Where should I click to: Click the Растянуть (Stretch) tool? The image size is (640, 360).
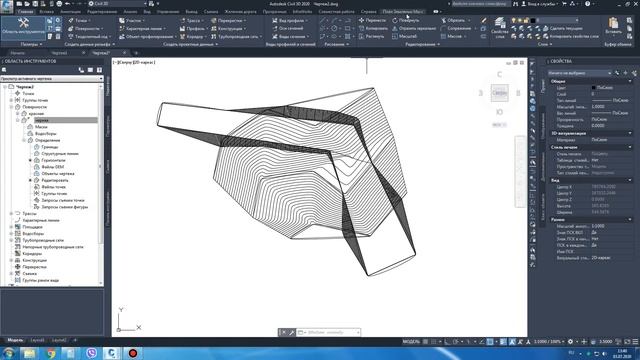[371, 36]
